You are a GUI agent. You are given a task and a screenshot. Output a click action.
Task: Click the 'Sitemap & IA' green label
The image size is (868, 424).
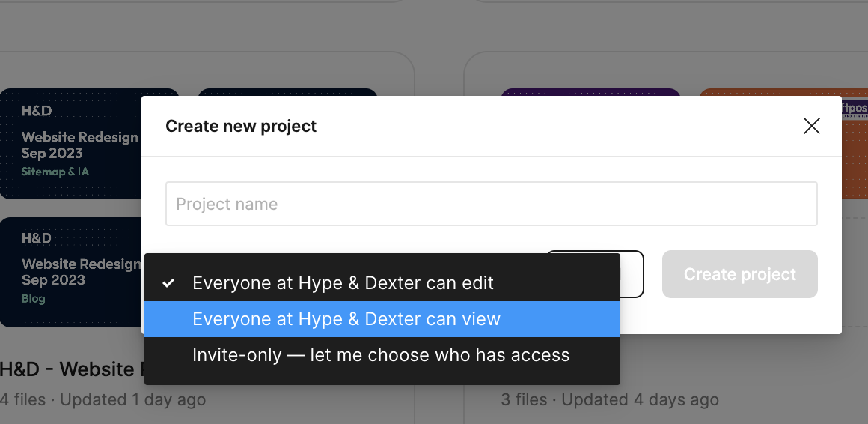(55, 172)
